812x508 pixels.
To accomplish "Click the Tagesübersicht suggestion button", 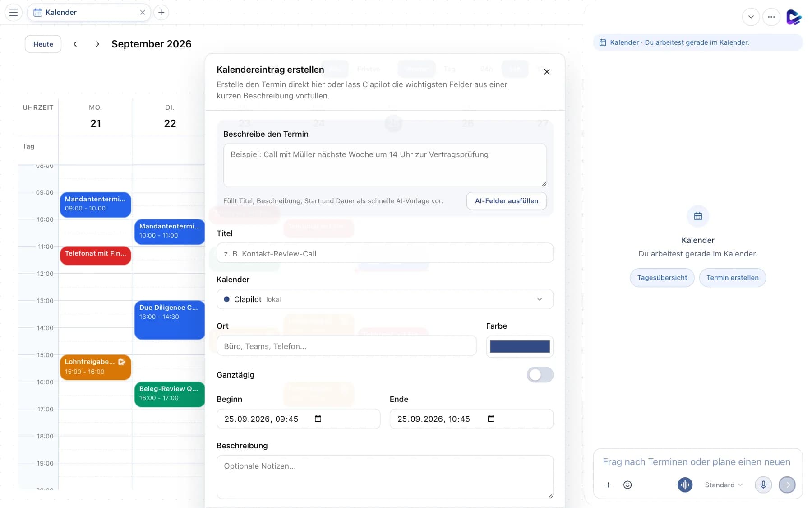I will coord(662,278).
